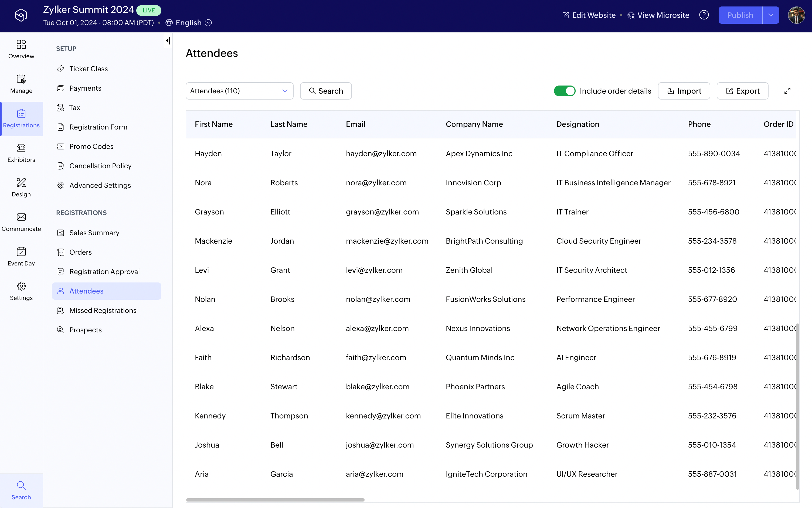Viewport: 812px width, 508px height.
Task: Expand table to full screen
Action: pos(787,91)
